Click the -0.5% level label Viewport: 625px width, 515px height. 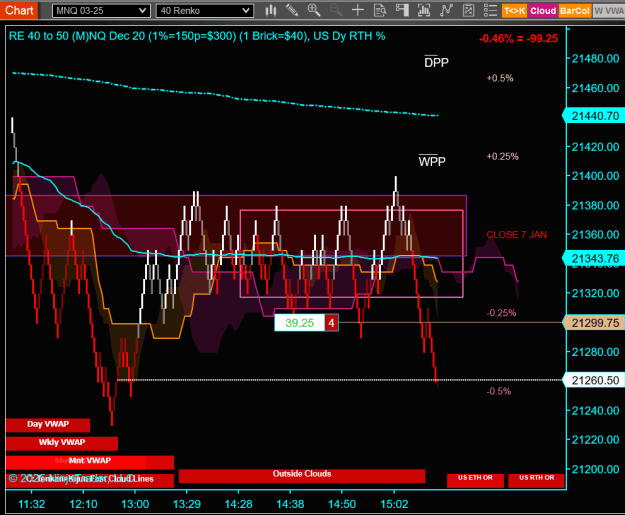pos(499,391)
